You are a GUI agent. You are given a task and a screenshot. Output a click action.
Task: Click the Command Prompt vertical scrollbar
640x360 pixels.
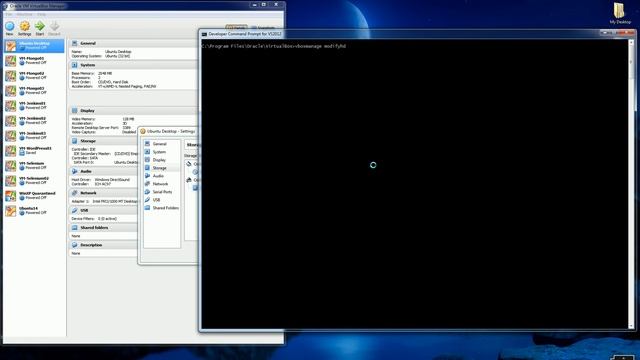pyautogui.click(x=631, y=184)
